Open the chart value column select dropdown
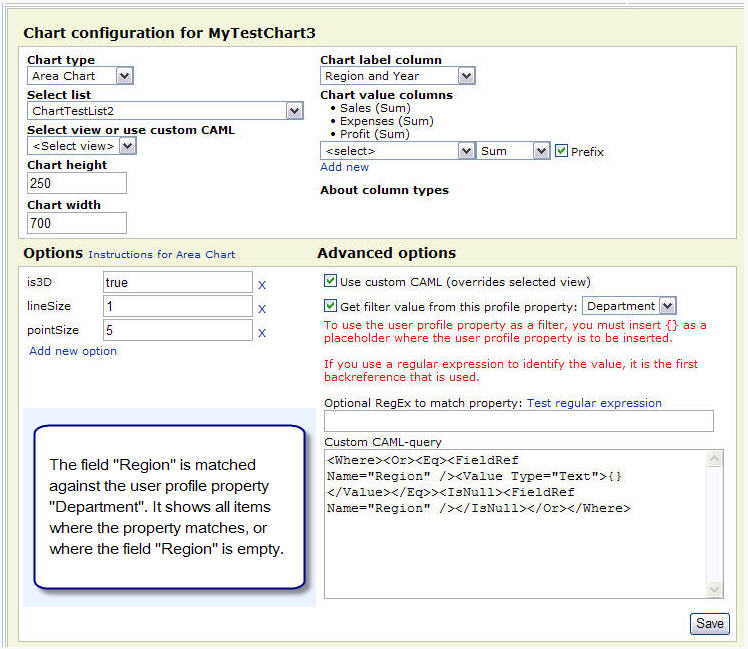The image size is (748, 649). coord(466,151)
